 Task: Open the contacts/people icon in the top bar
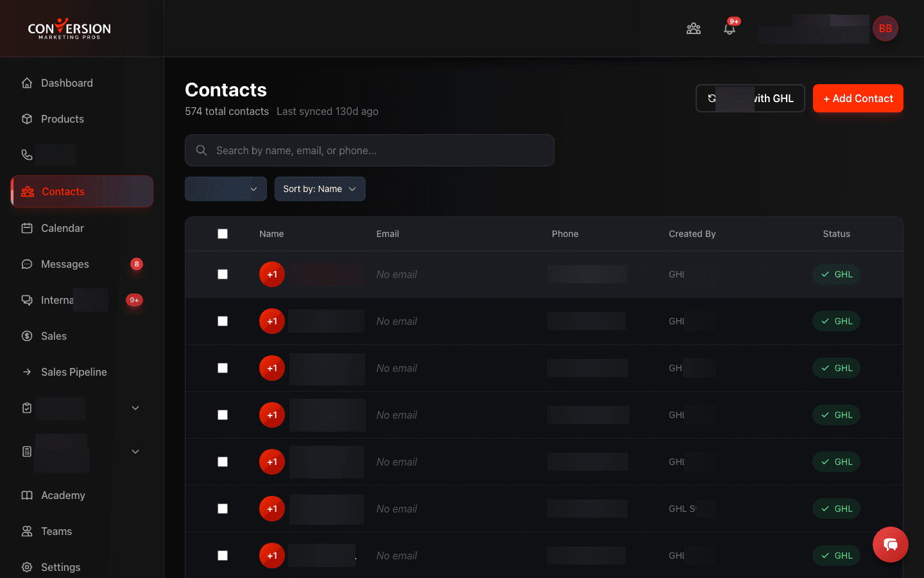point(694,28)
